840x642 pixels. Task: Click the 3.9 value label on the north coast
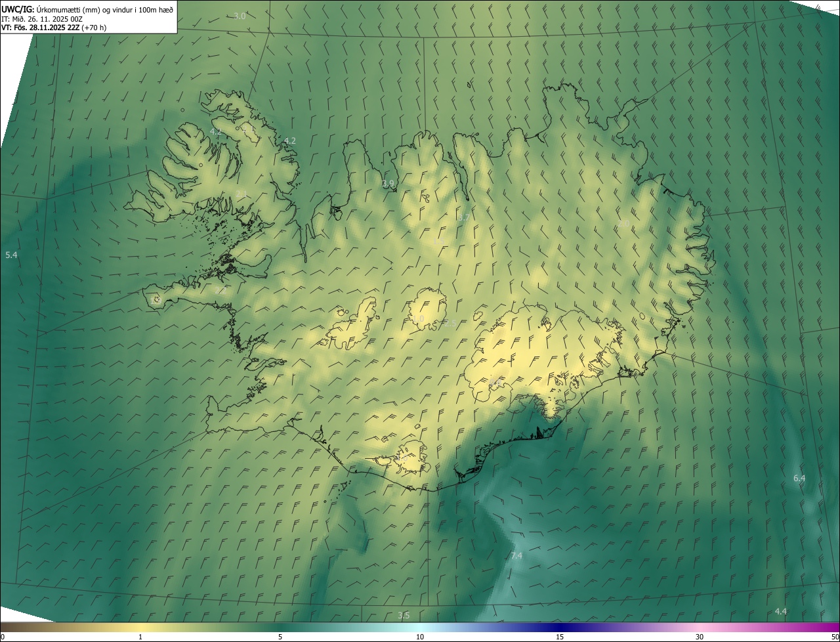tap(388, 184)
